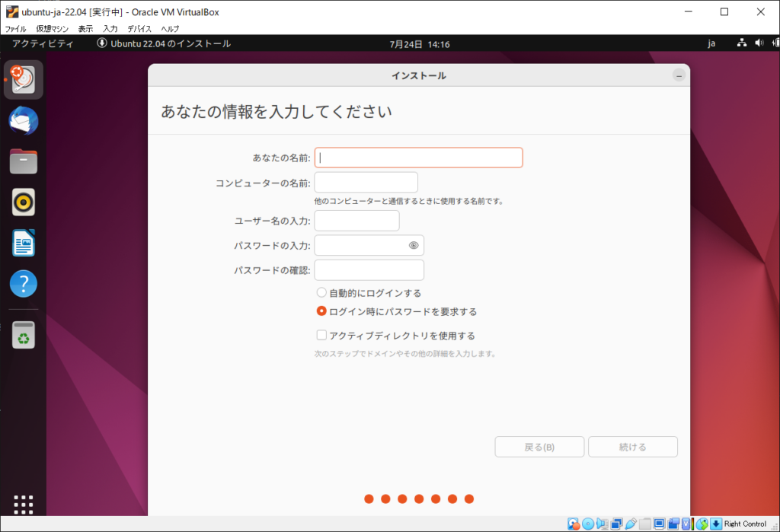This screenshot has width=780, height=532.
Task: Click the Ubiquity installer icon in the dock
Action: click(24, 80)
